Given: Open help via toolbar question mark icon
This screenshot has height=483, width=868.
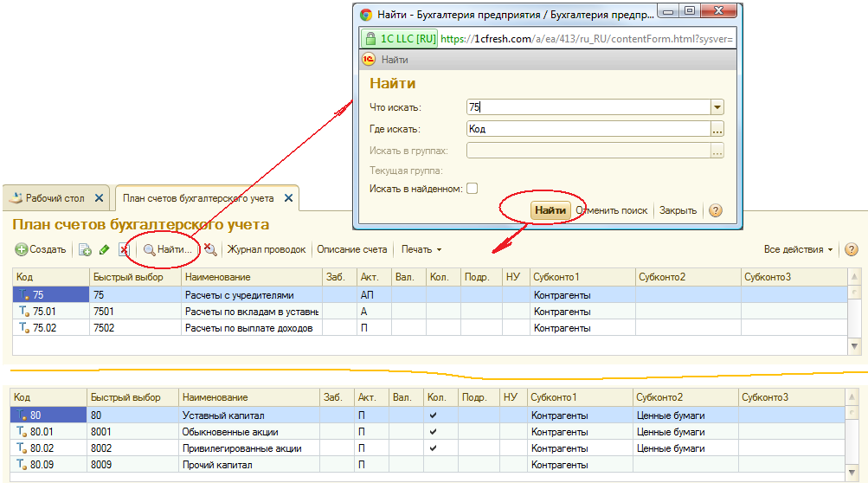Looking at the screenshot, I should 851,249.
